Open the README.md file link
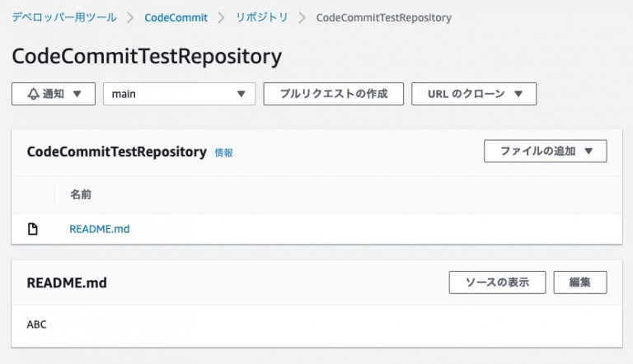Image resolution: width=633 pixels, height=364 pixels. [x=99, y=229]
